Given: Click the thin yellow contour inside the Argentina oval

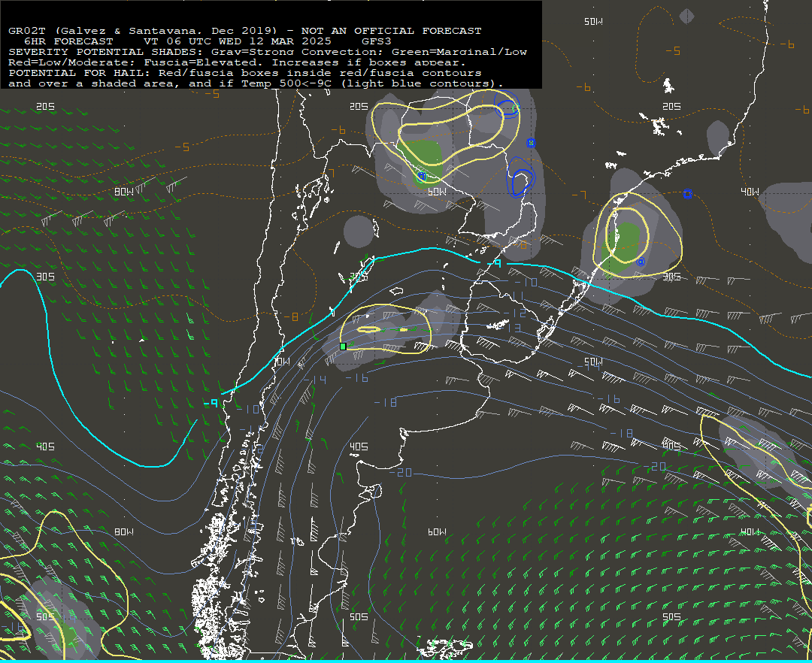Looking at the screenshot, I should point(368,329).
